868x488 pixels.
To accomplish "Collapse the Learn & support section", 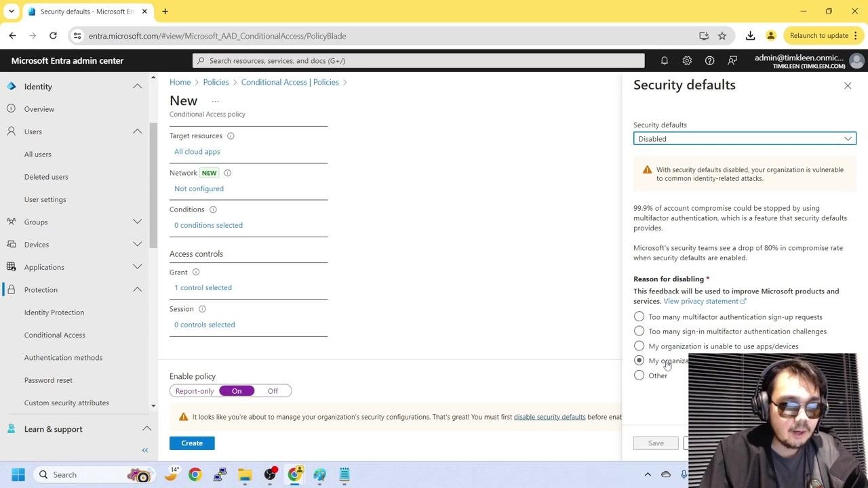I will tap(146, 429).
